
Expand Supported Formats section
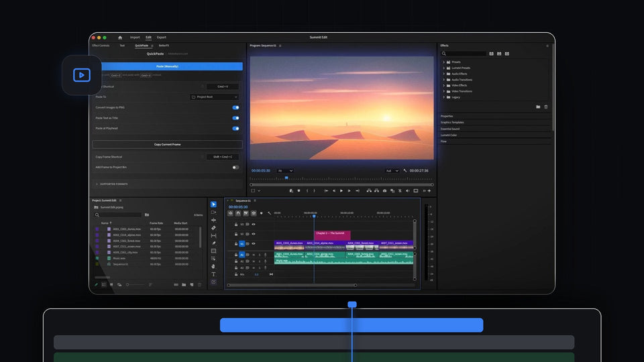(97, 184)
